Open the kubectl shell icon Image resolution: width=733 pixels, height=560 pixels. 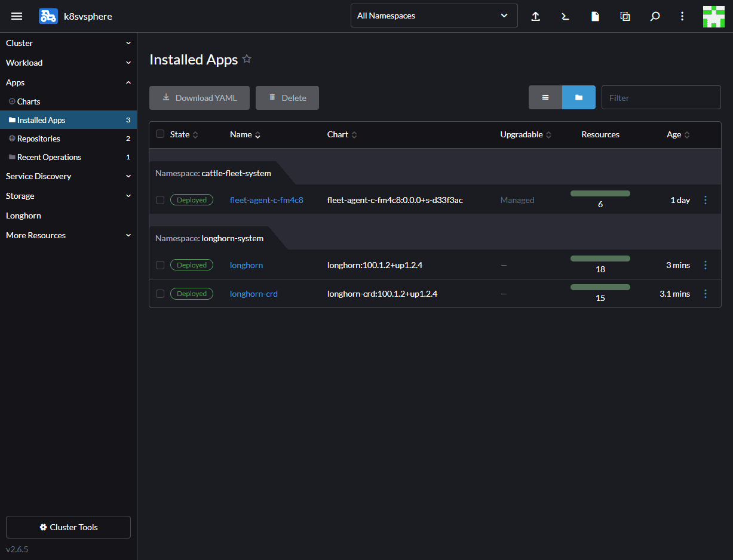tap(565, 16)
